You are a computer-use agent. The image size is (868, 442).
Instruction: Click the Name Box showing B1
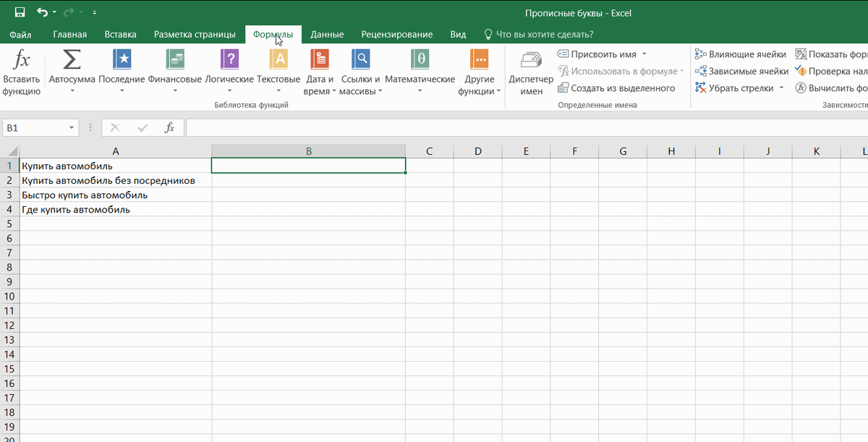pos(34,128)
